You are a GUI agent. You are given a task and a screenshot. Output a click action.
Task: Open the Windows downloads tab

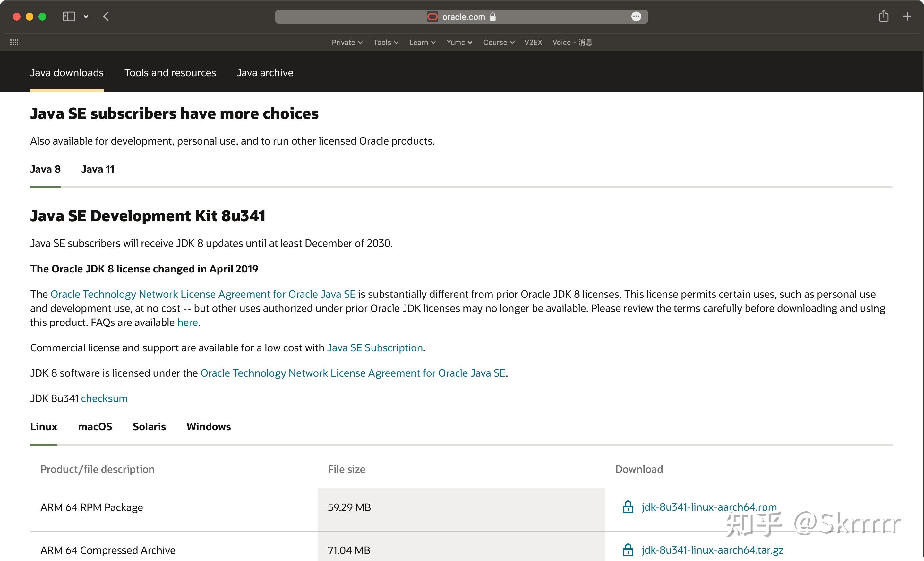coord(208,426)
